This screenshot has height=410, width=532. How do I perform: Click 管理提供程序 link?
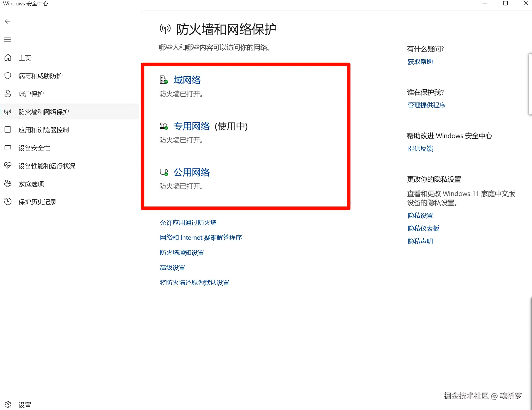coord(426,105)
